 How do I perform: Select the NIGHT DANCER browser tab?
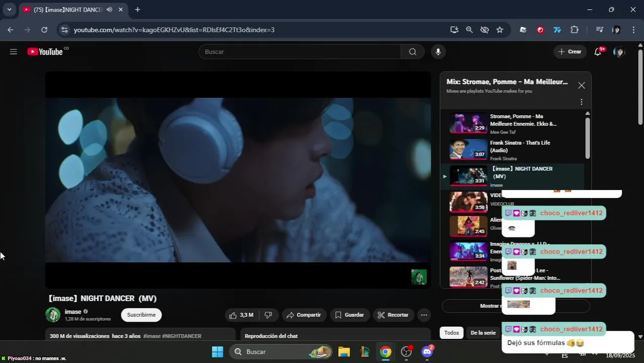click(x=68, y=10)
